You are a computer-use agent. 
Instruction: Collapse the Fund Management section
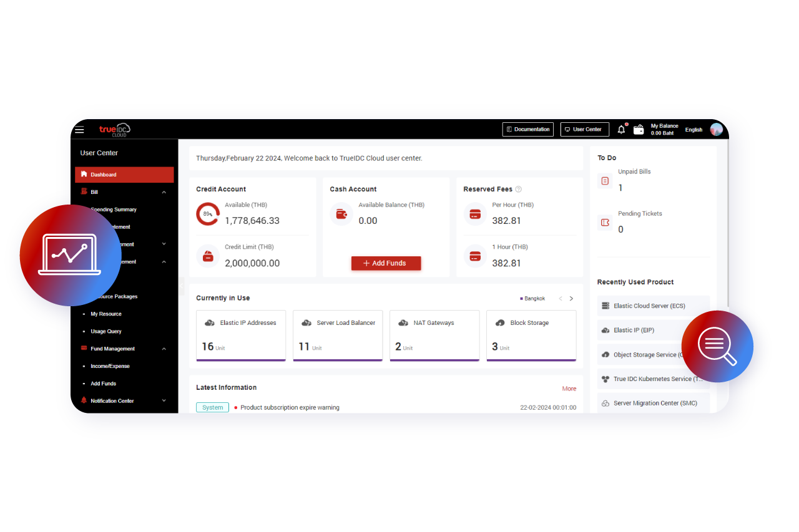pos(164,348)
